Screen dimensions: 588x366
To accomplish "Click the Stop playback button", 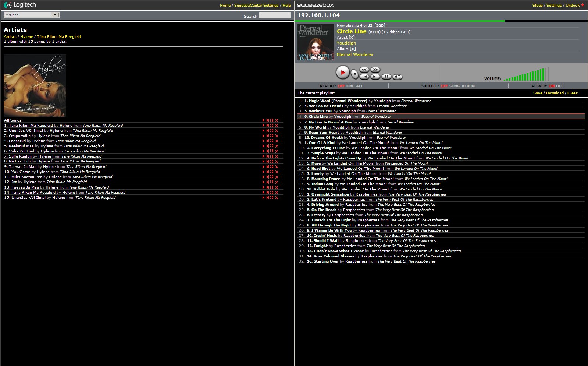I will [x=354, y=74].
